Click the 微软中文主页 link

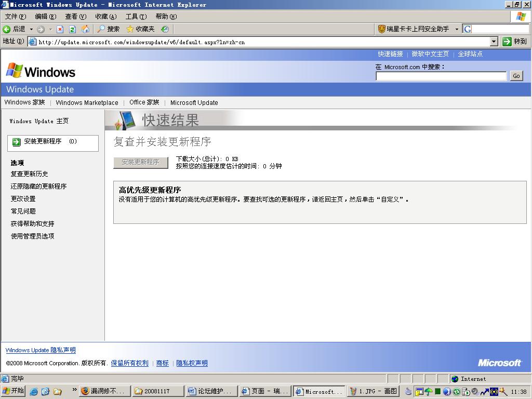coord(430,54)
